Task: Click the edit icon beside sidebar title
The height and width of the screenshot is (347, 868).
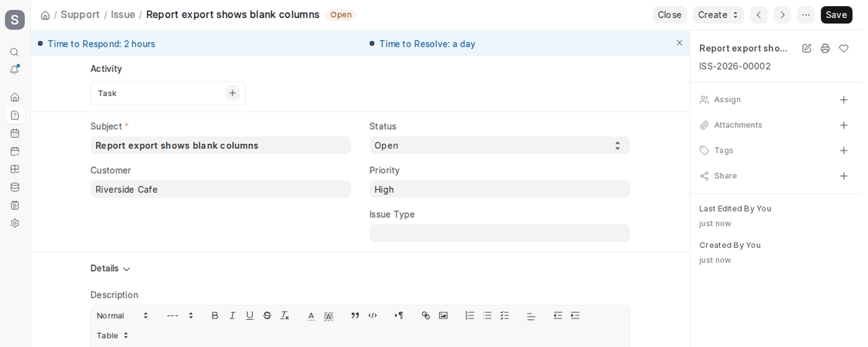Action: coord(807,48)
